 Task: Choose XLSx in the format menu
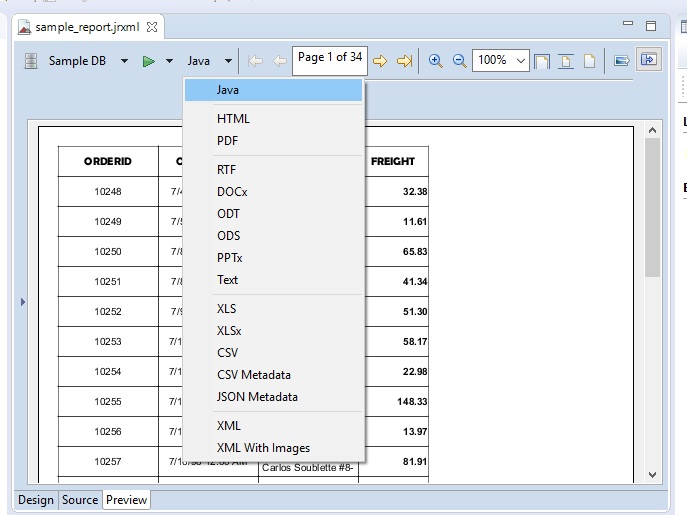[x=273, y=330]
